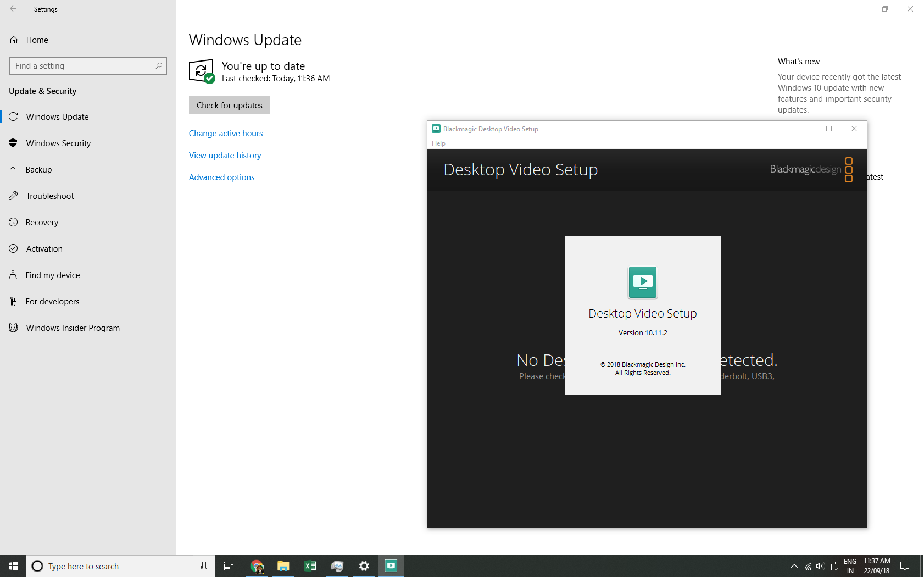Select Windows Update in the sidebar
Screen dimensions: 924x577
[88, 116]
